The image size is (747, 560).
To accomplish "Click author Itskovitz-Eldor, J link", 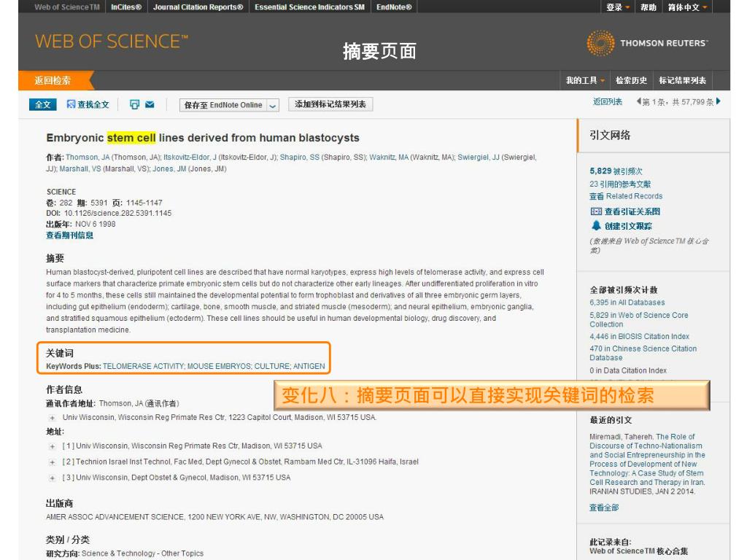I will (x=190, y=157).
